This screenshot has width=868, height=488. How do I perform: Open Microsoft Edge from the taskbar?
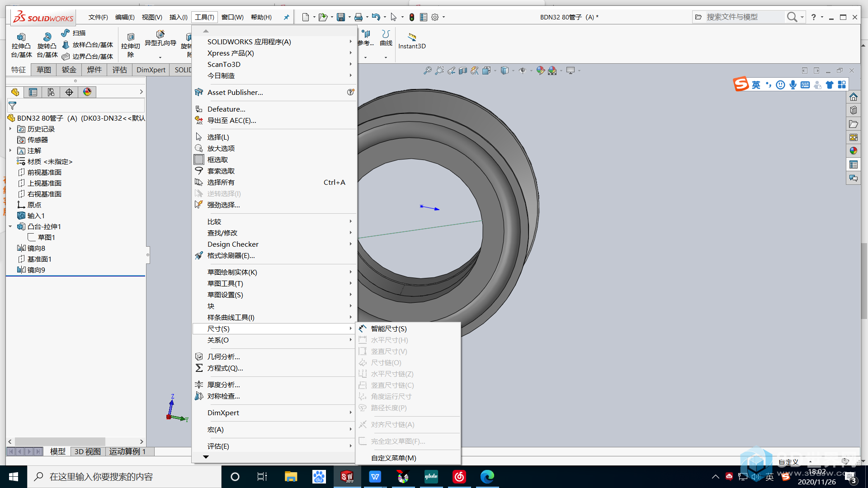click(487, 477)
